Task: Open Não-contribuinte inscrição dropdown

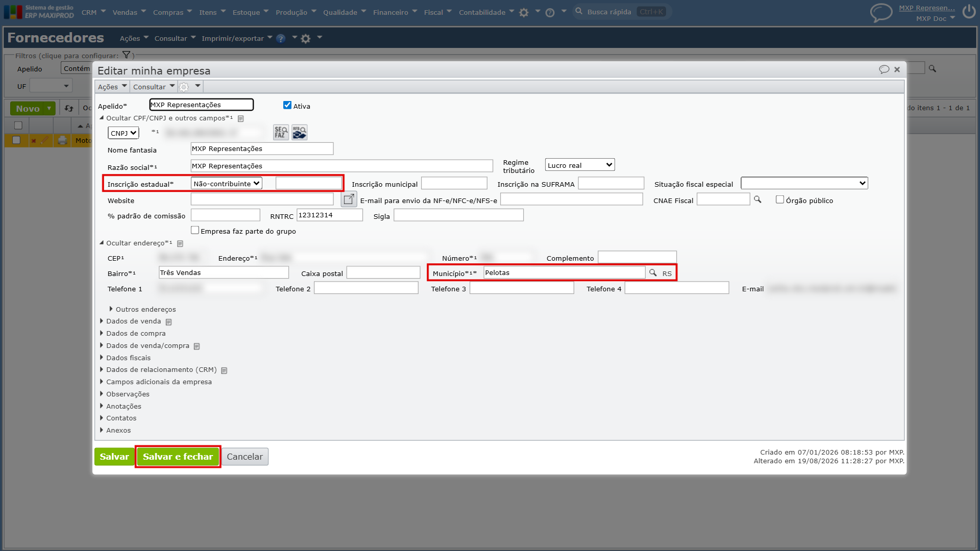Action: point(227,184)
